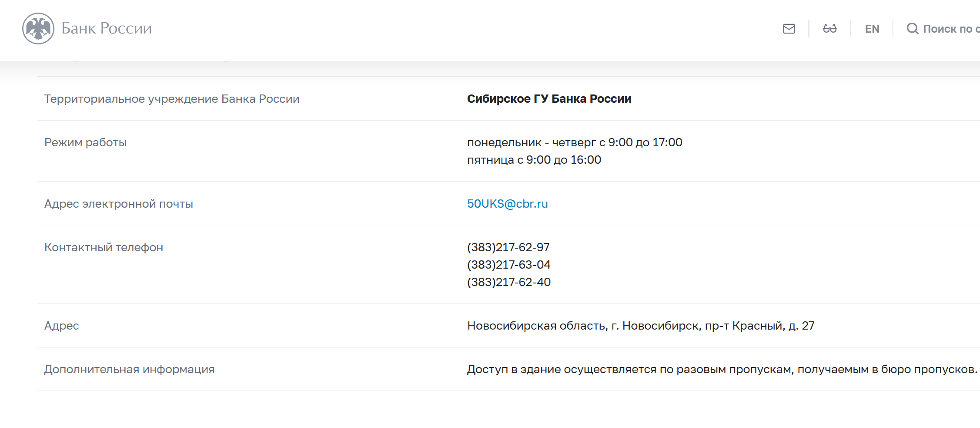This screenshot has width=980, height=428.
Task: Click the Территориальное учреждение Банка России label
Action: 172,99
